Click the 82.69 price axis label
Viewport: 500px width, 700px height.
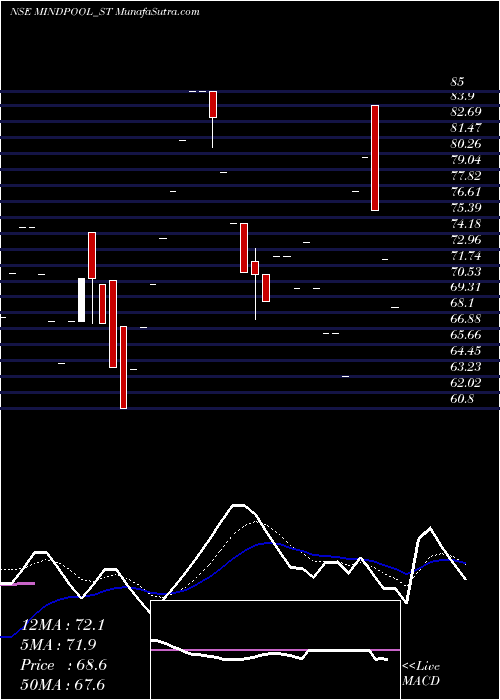click(467, 112)
